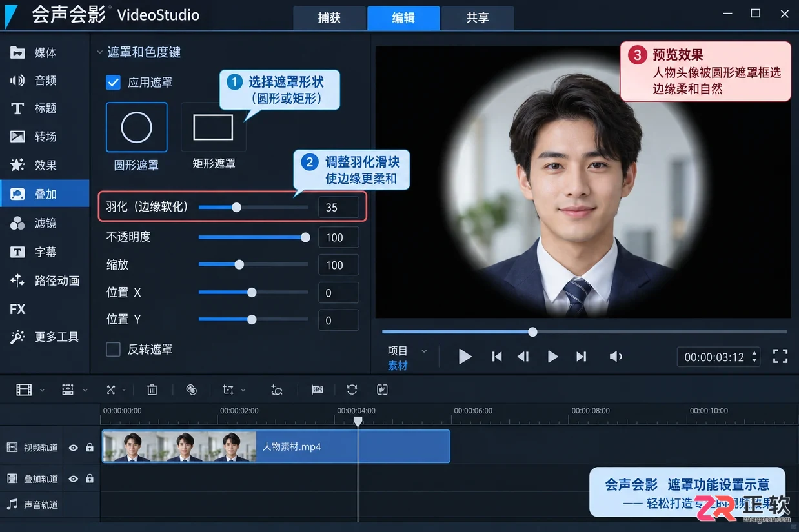
Task: Open the 效果 effects panel
Action: tap(45, 165)
